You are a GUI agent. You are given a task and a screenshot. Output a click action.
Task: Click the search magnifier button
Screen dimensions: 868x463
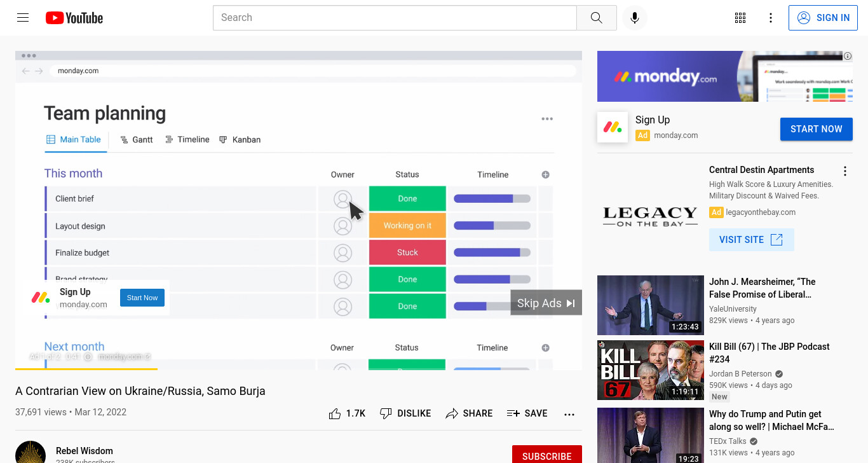596,18
